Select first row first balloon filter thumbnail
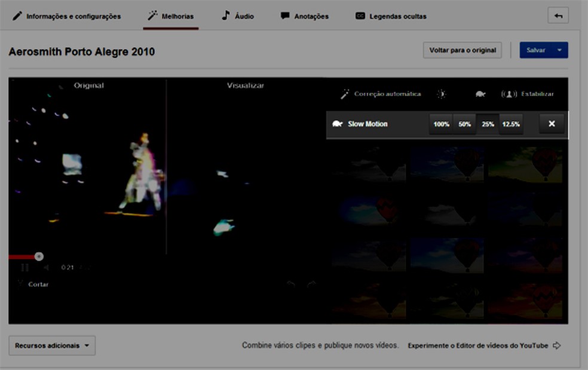 point(370,164)
